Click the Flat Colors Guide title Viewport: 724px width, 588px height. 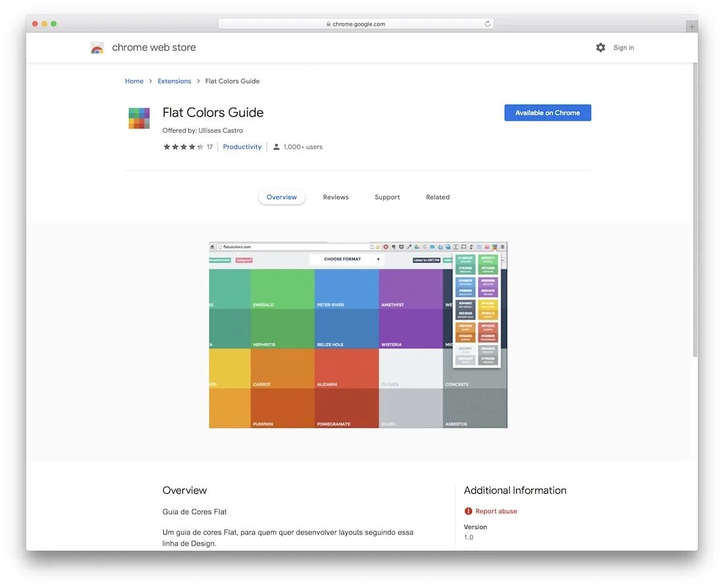click(213, 112)
